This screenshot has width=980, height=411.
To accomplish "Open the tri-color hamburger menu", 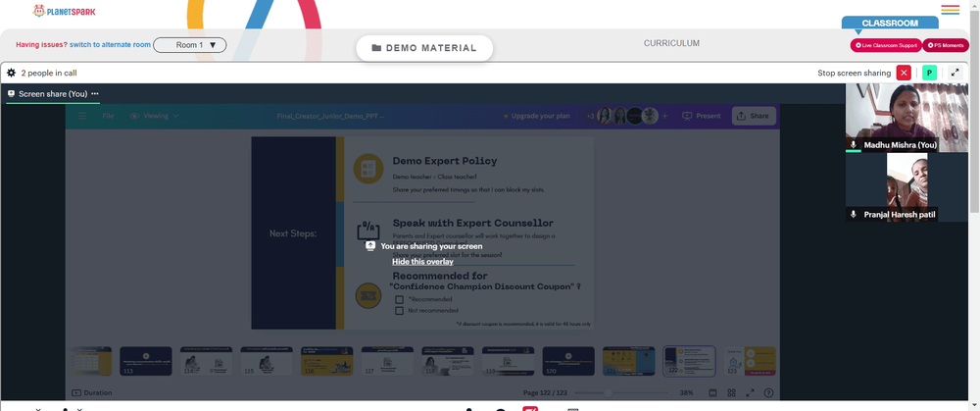I will coord(950,10).
